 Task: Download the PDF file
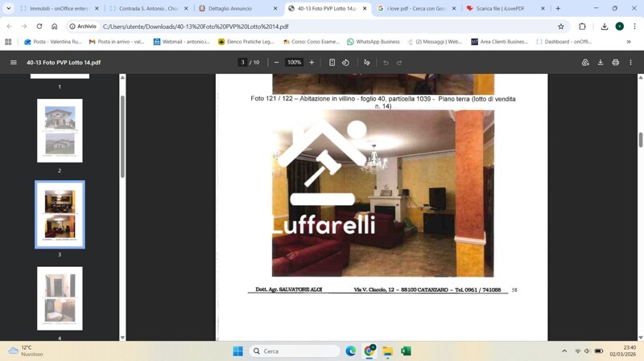601,63
